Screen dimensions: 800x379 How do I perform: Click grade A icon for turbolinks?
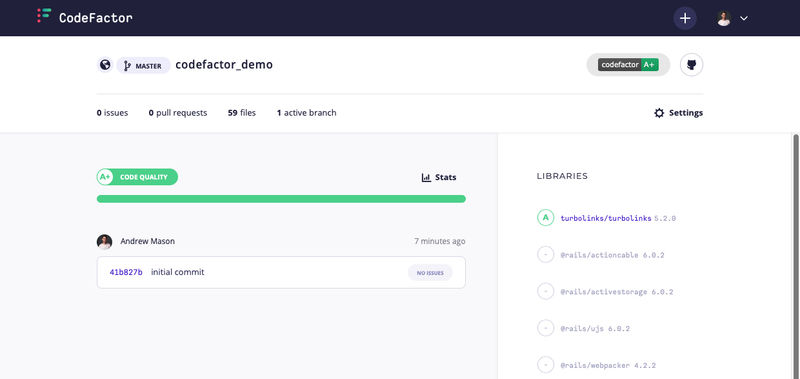pos(545,218)
